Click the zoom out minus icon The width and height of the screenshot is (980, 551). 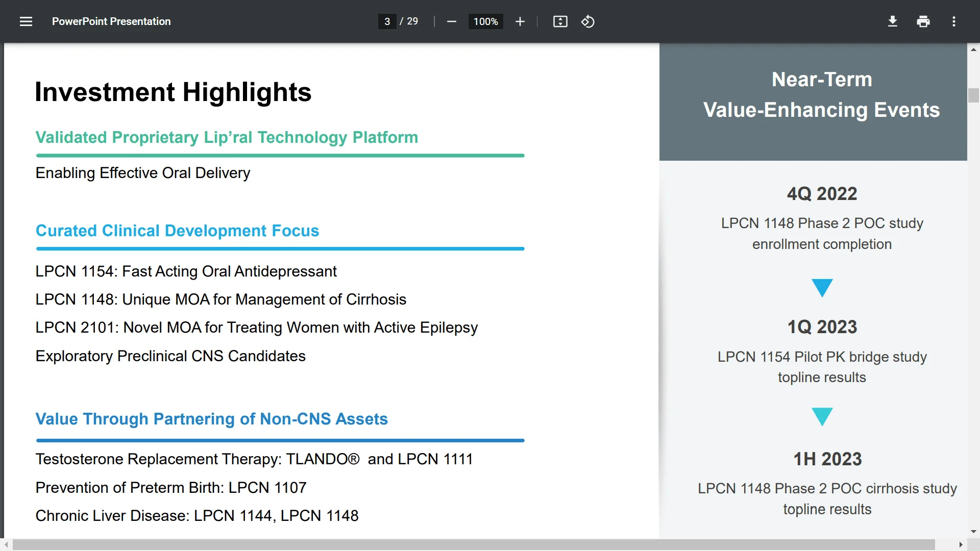pyautogui.click(x=451, y=21)
